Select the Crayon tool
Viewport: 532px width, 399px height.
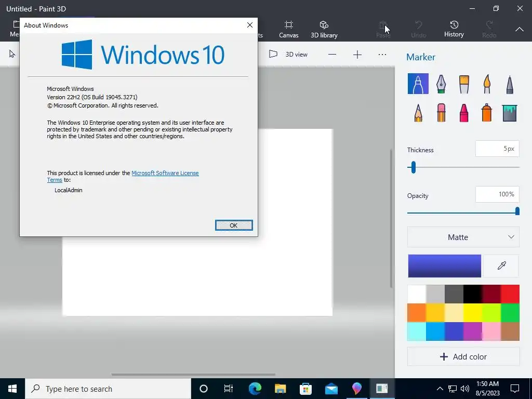(464, 113)
